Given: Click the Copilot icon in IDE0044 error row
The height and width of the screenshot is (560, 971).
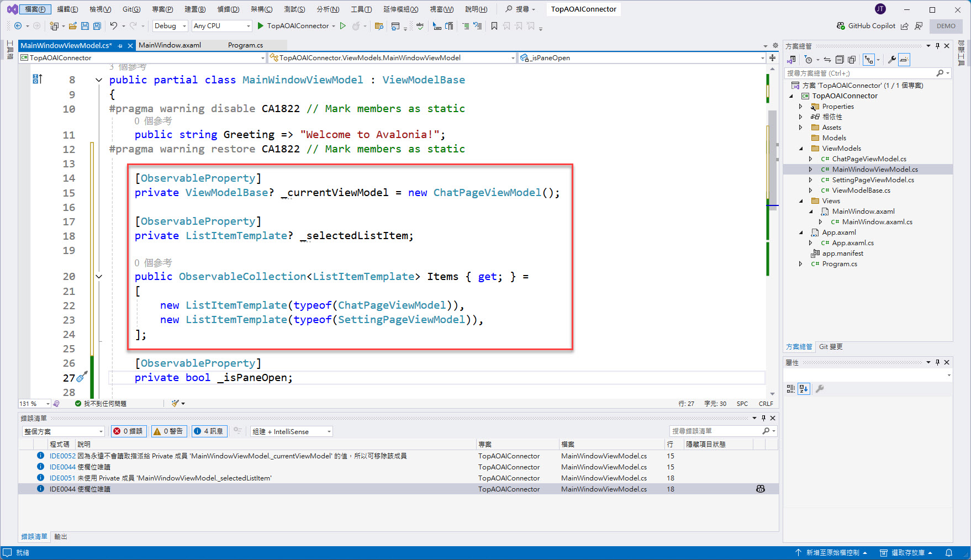Looking at the screenshot, I should [761, 489].
